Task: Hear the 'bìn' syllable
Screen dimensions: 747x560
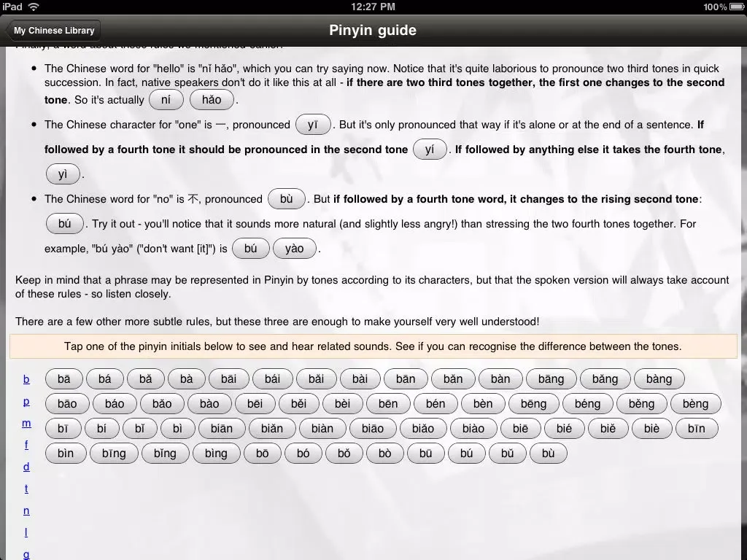Action: click(x=66, y=453)
